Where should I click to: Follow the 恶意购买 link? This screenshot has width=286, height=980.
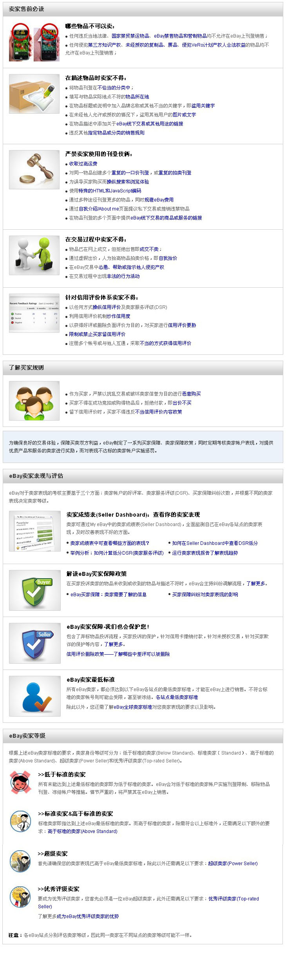(191, 394)
